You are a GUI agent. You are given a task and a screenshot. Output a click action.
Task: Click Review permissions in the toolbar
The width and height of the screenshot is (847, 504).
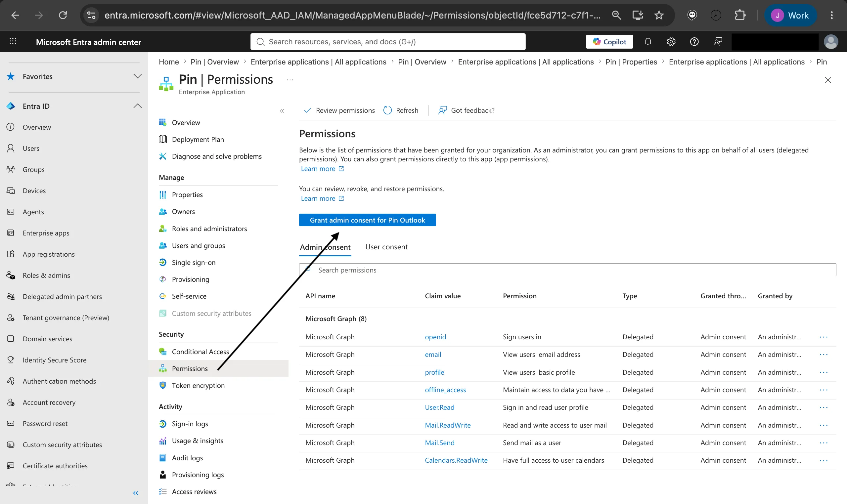click(339, 110)
